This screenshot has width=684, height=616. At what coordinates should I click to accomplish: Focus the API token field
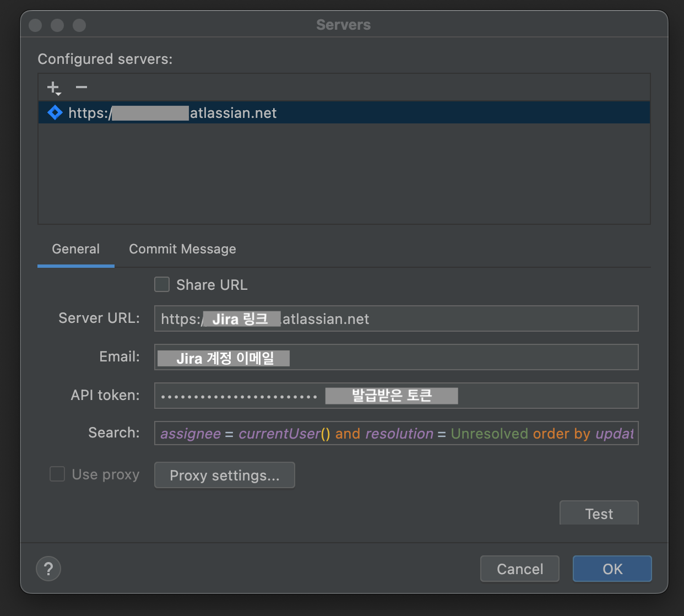[397, 396]
